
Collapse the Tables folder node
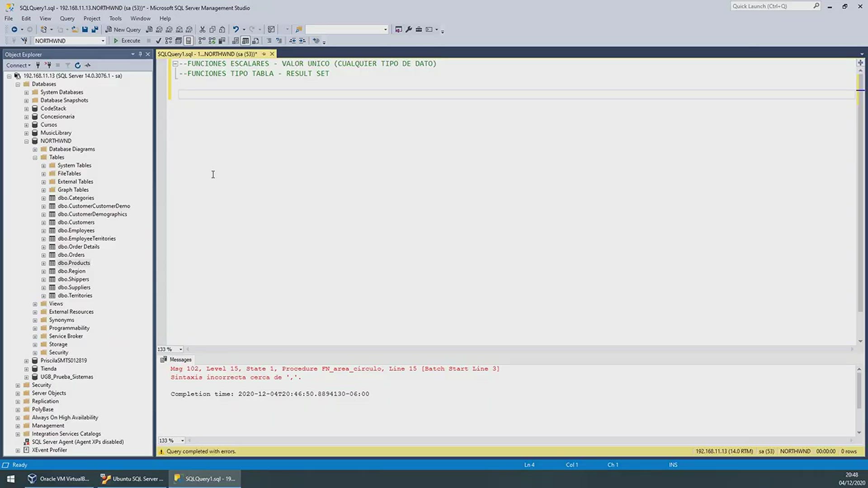pyautogui.click(x=35, y=158)
